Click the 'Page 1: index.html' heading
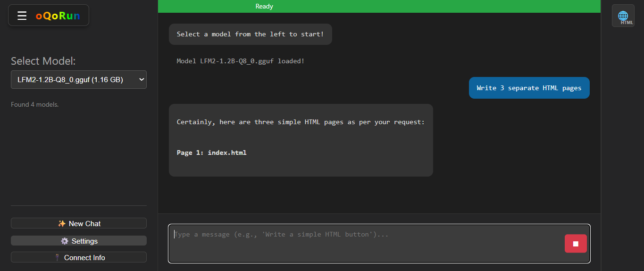Image resolution: width=644 pixels, height=271 pixels. click(x=211, y=152)
